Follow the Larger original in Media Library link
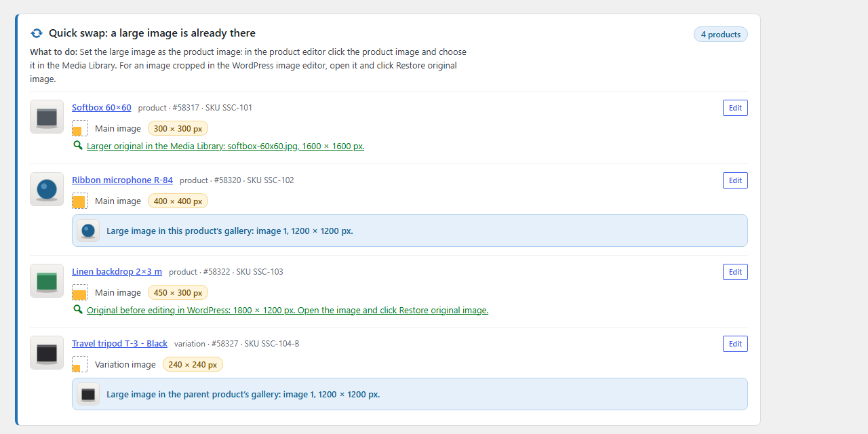 click(x=225, y=146)
